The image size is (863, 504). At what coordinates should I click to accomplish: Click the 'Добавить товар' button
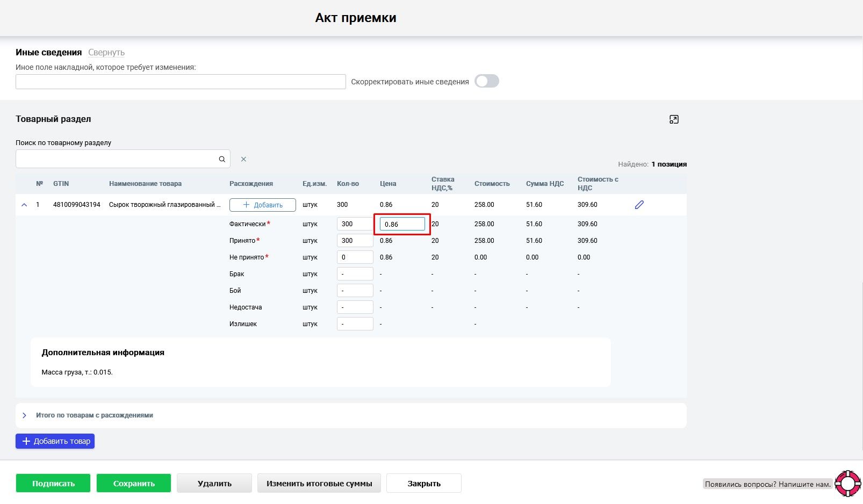click(x=55, y=441)
